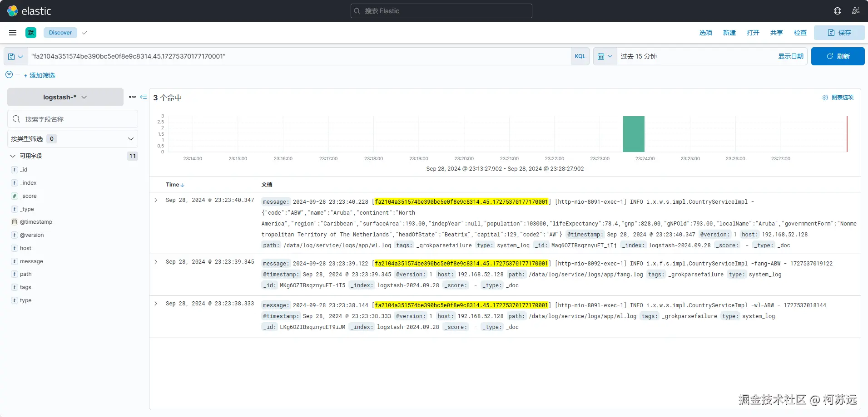Viewport: 868px width, 417px height.
Task: Click the 3 hits count text
Action: pyautogui.click(x=167, y=98)
